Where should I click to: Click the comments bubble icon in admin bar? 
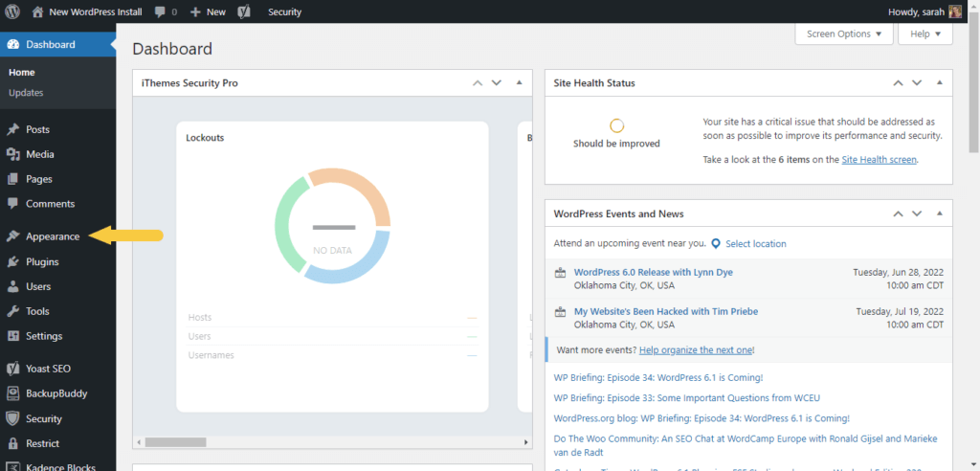160,12
